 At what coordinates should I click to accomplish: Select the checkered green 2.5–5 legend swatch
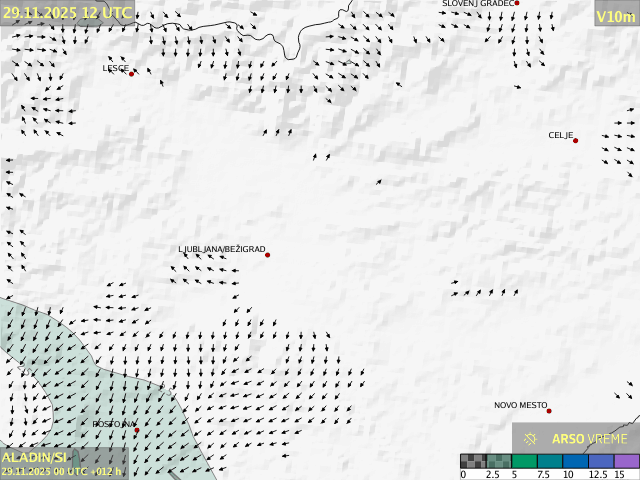499,461
